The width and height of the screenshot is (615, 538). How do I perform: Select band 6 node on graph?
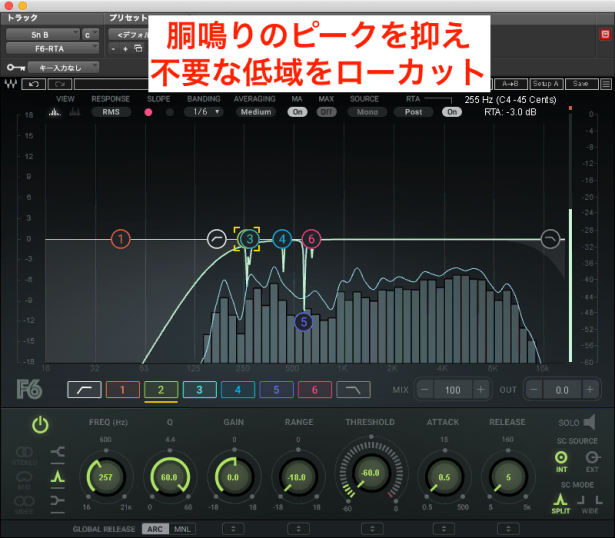click(311, 239)
